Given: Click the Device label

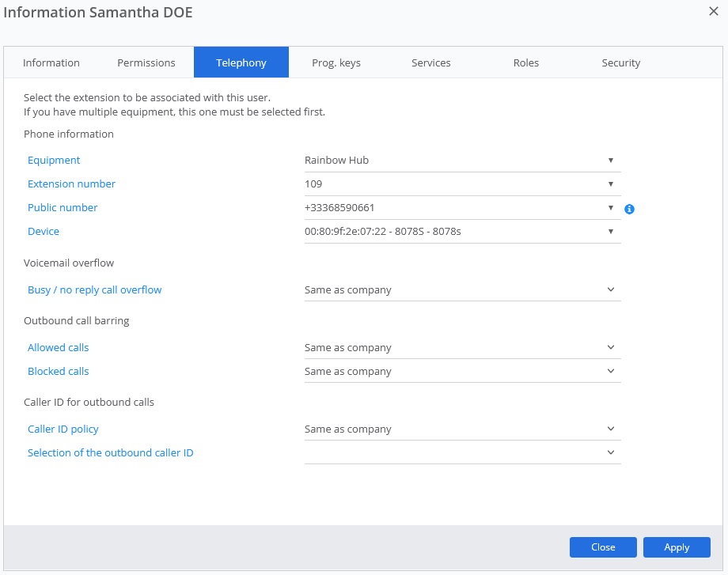Looking at the screenshot, I should coord(44,231).
